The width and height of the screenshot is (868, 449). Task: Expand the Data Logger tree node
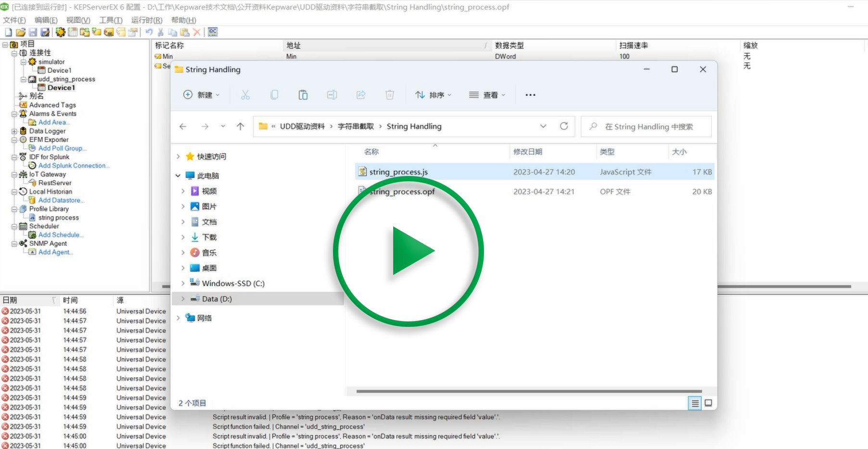(14, 131)
